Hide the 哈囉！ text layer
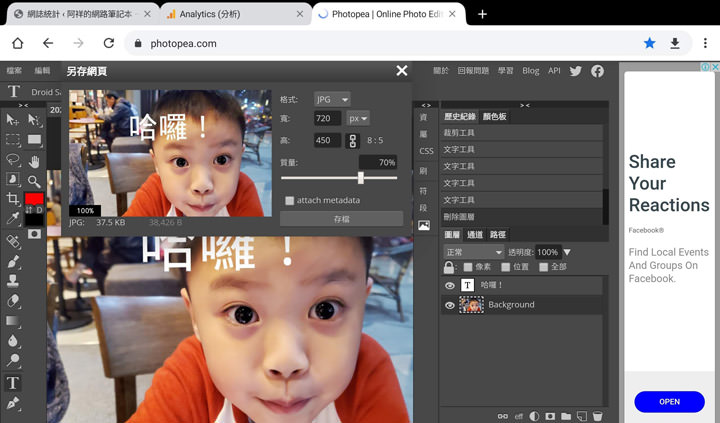The image size is (720, 423). pos(450,286)
